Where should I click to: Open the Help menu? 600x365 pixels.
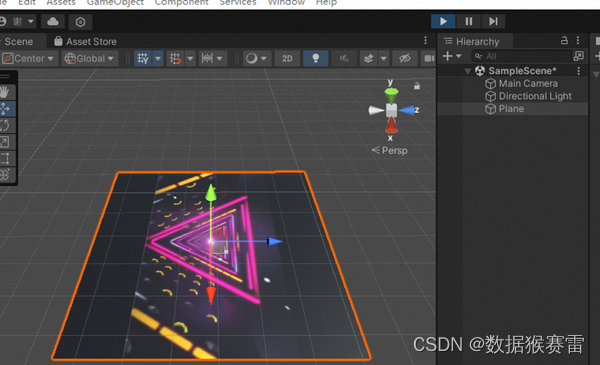[326, 3]
